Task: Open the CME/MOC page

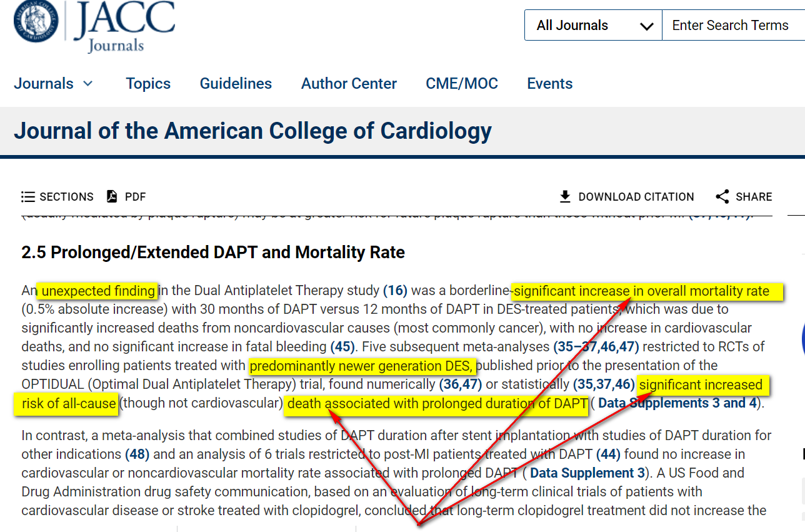Action: click(462, 84)
